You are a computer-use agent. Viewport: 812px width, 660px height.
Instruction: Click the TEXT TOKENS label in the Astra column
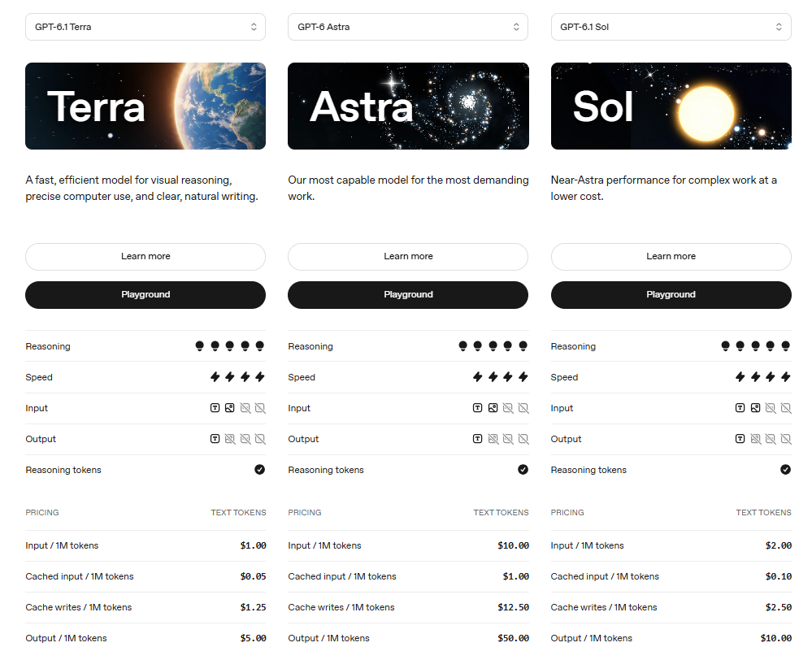[501, 512]
